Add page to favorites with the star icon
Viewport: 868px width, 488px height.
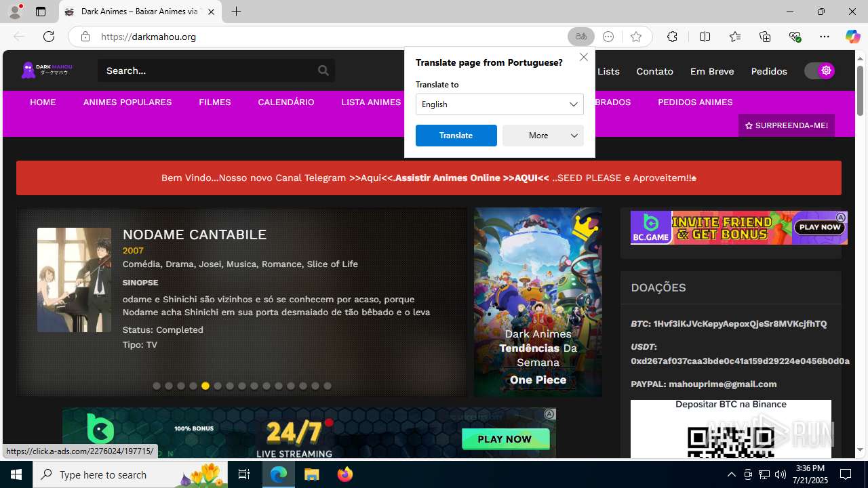[635, 37]
